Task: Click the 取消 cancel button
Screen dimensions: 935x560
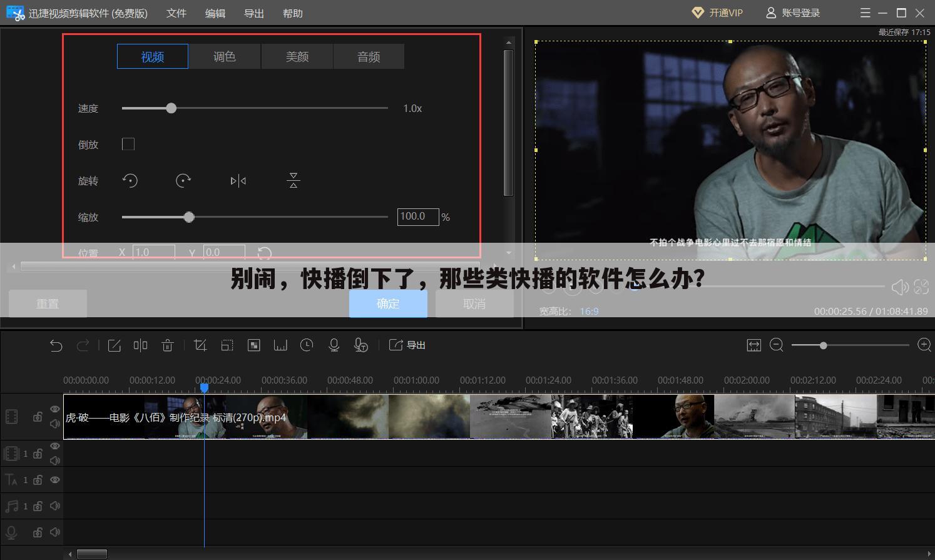Action: [474, 303]
